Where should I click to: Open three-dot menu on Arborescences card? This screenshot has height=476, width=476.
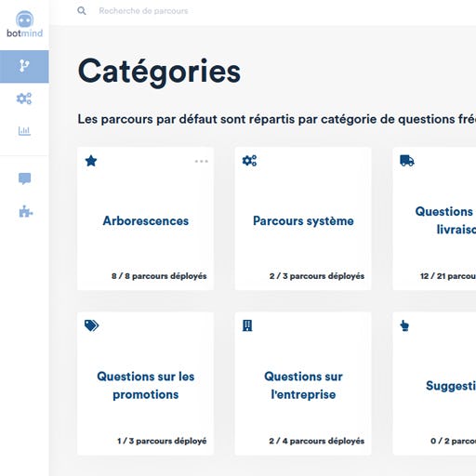click(202, 161)
